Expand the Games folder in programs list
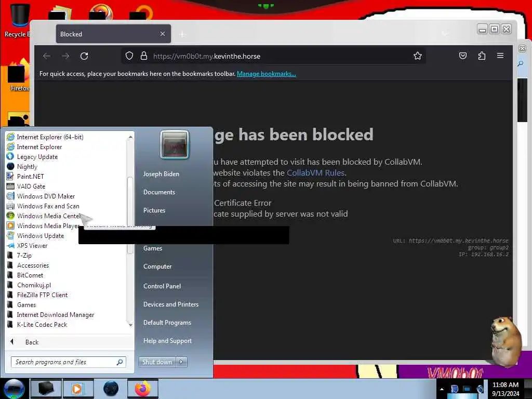The height and width of the screenshot is (399, 532). pyautogui.click(x=26, y=304)
